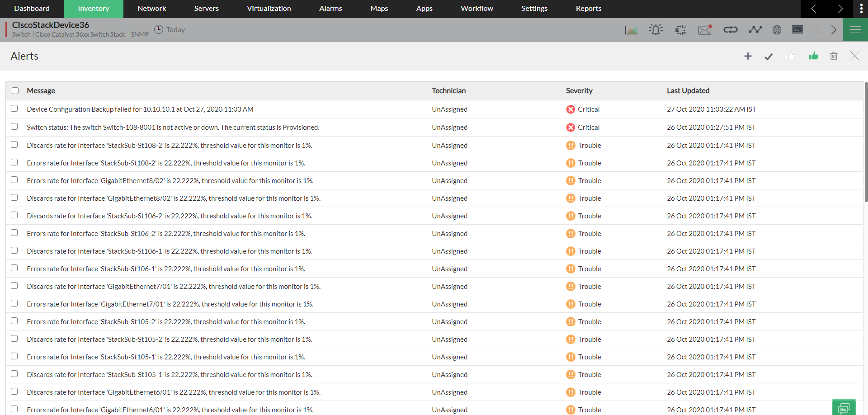Open the device workflow automation icon
This screenshot has height=415, width=868.
680,29
